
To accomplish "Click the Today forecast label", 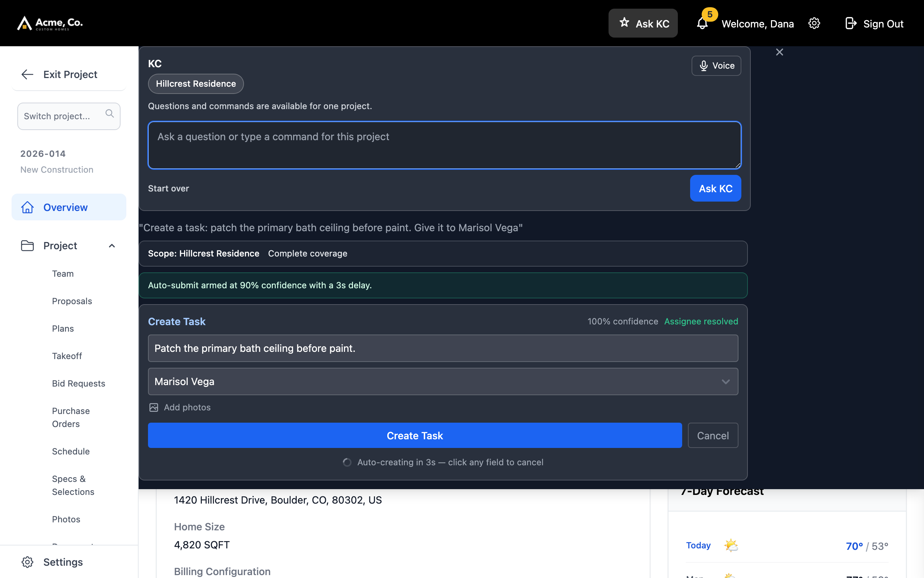I will tap(698, 545).
